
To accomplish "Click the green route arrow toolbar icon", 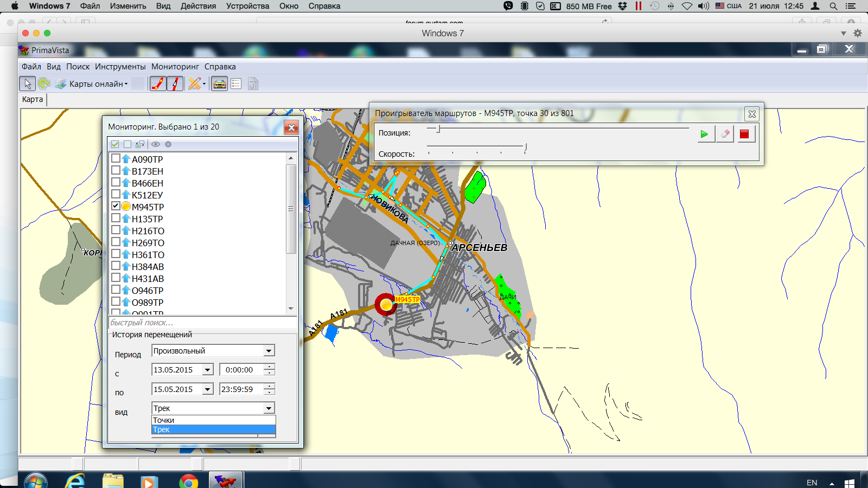I will [x=44, y=84].
